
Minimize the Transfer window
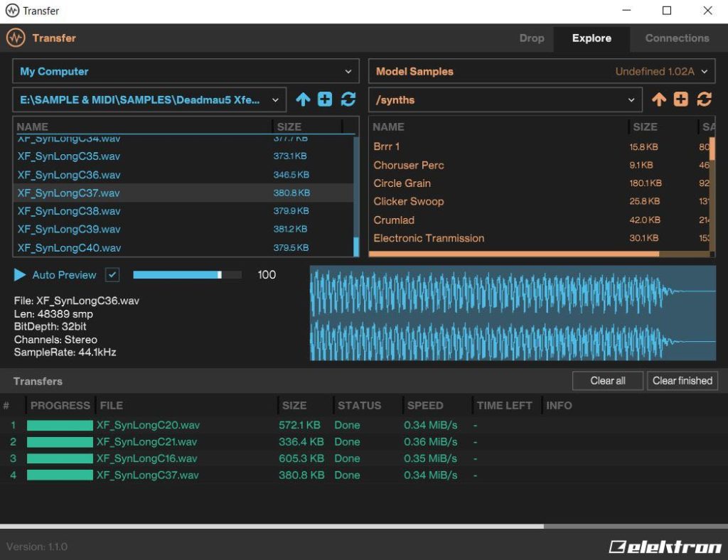tap(626, 11)
